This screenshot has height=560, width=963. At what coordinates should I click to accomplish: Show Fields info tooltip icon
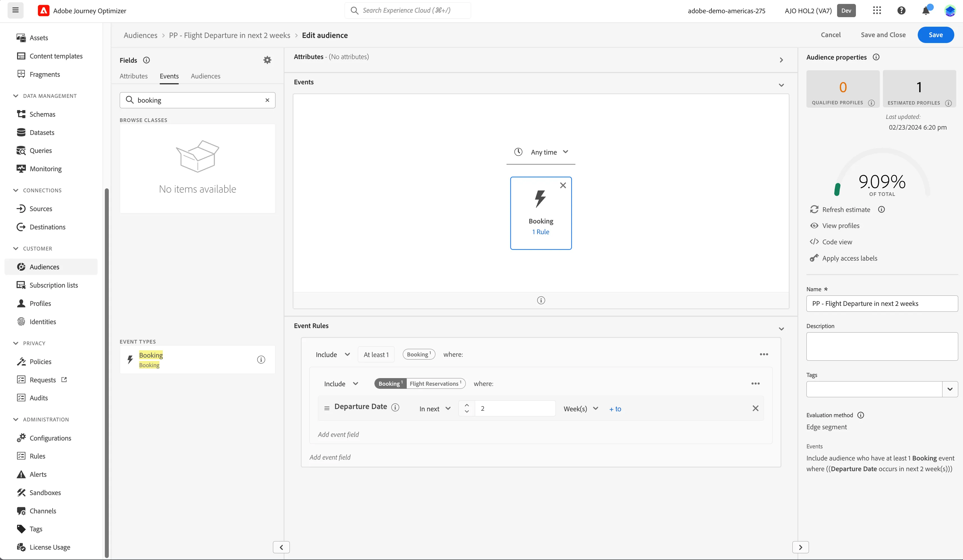coord(146,60)
